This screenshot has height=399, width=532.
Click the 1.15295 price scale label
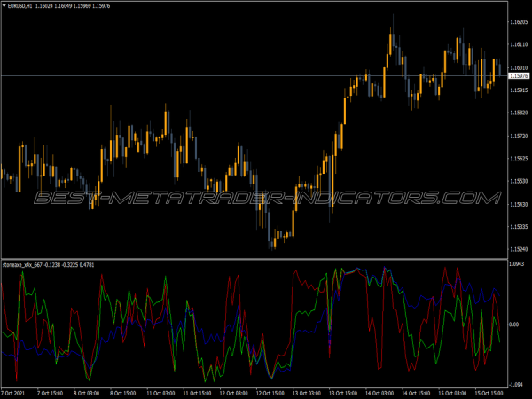[x=519, y=228]
